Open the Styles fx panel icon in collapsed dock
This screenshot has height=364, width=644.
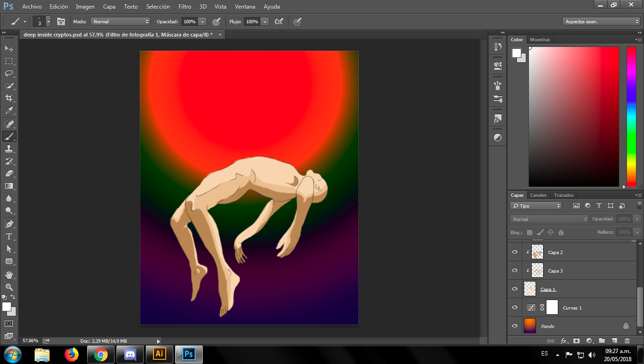[x=498, y=119]
